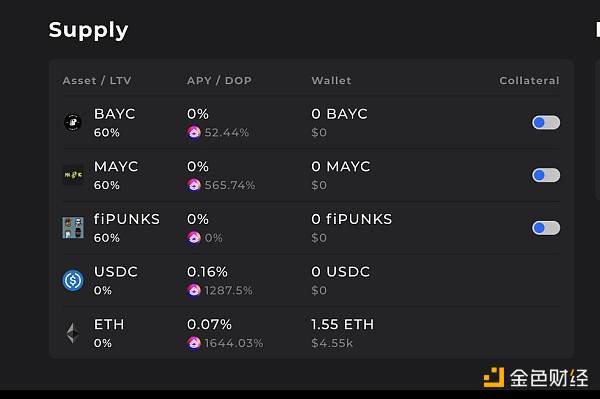Click DOP reward icon beside 52.44%

194,133
